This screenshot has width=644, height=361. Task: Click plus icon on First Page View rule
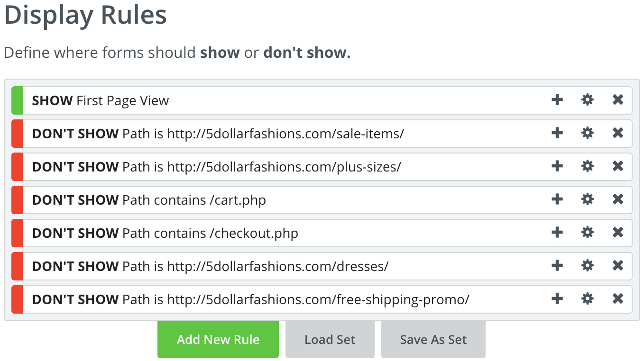(x=557, y=100)
